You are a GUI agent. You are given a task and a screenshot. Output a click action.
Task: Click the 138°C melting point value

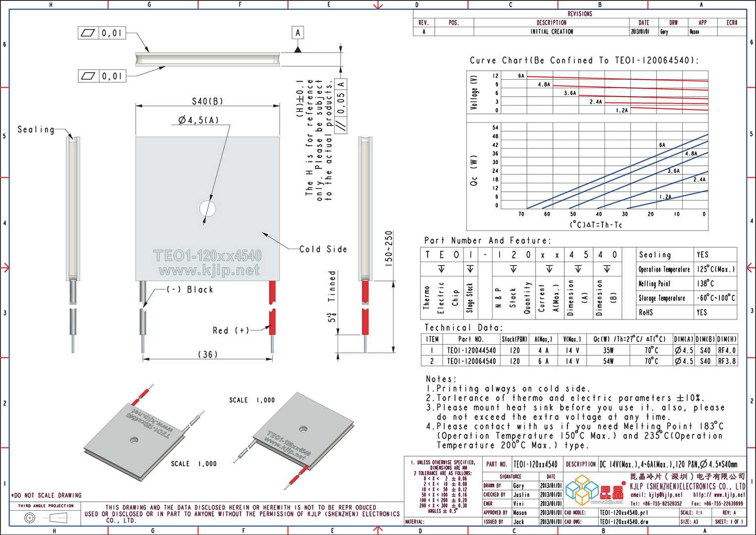tap(705, 283)
